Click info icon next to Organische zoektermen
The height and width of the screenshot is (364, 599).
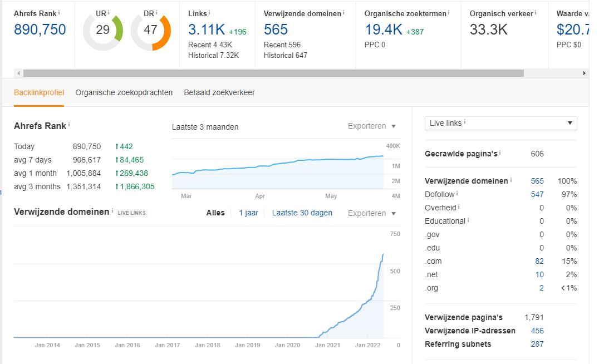[x=449, y=12]
